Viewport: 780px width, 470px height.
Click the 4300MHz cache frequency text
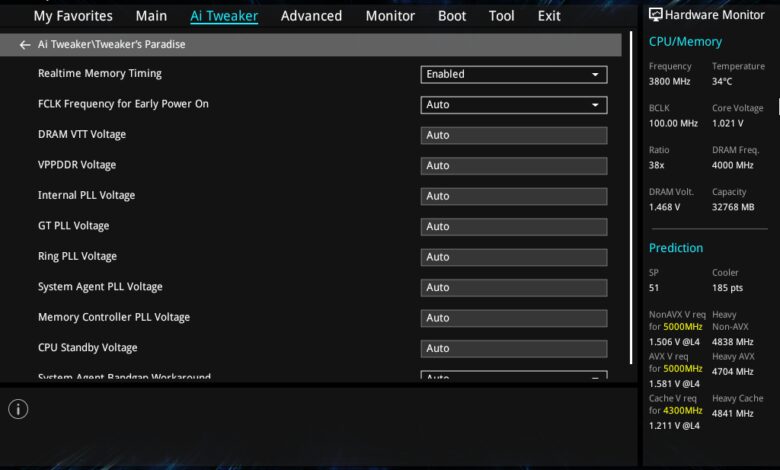coord(682,411)
